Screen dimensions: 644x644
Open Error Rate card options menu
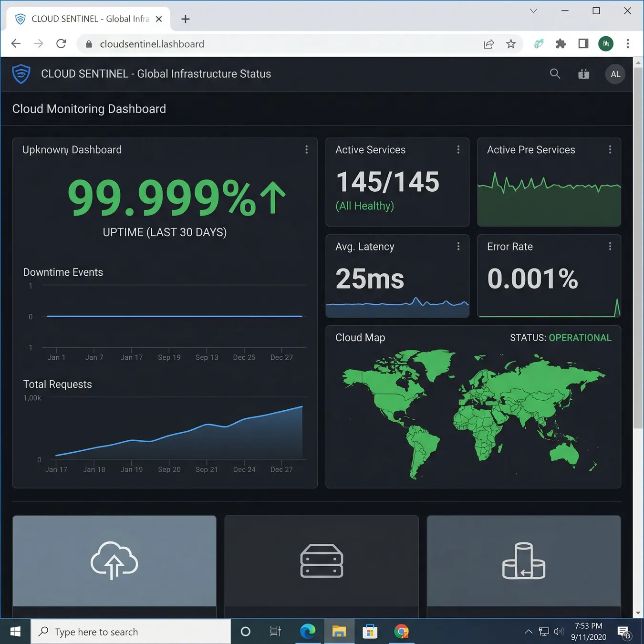click(x=610, y=247)
